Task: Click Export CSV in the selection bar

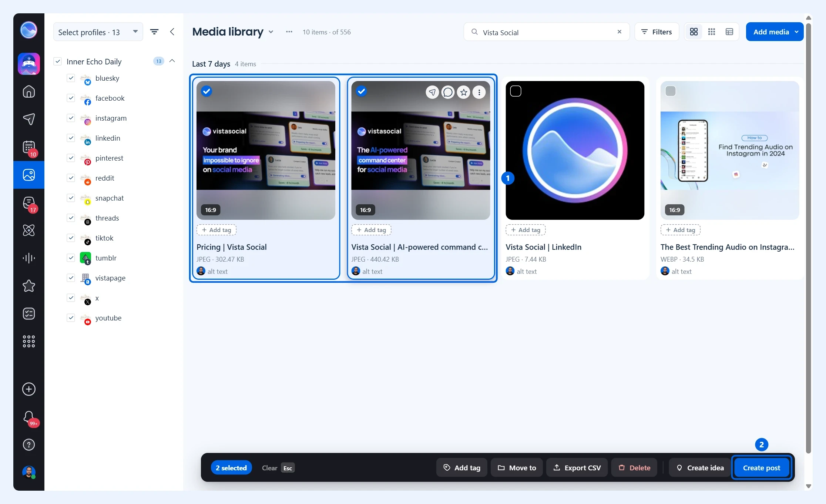Action: click(x=577, y=468)
